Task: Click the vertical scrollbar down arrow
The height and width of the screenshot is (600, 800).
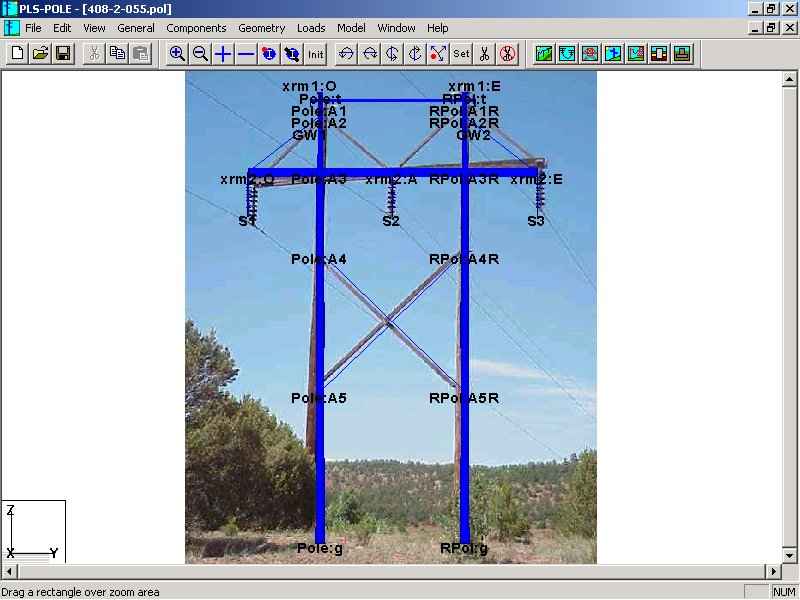Action: (789, 555)
